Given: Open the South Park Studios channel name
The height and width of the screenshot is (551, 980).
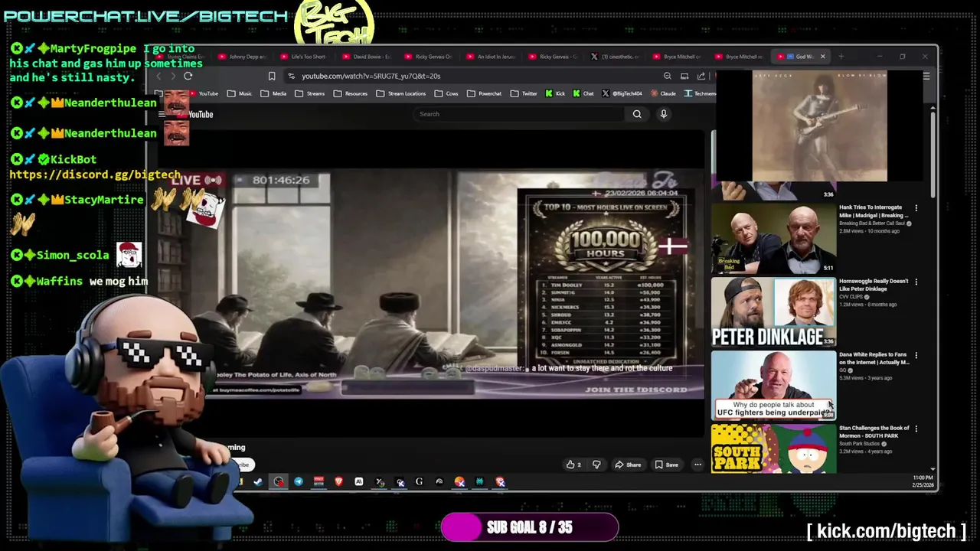Looking at the screenshot, I should point(858,444).
